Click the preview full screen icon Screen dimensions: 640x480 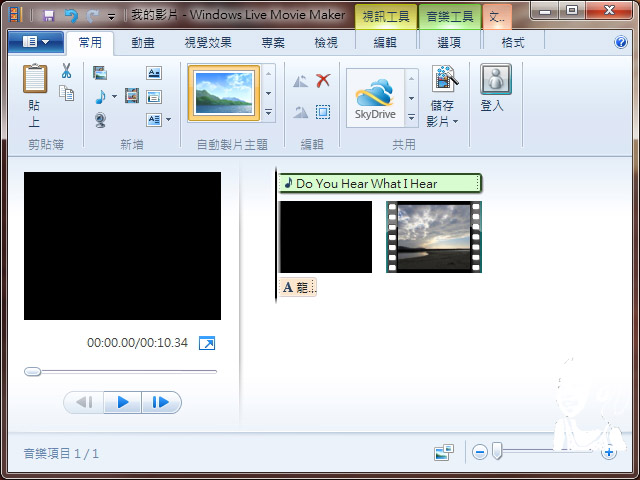point(207,343)
